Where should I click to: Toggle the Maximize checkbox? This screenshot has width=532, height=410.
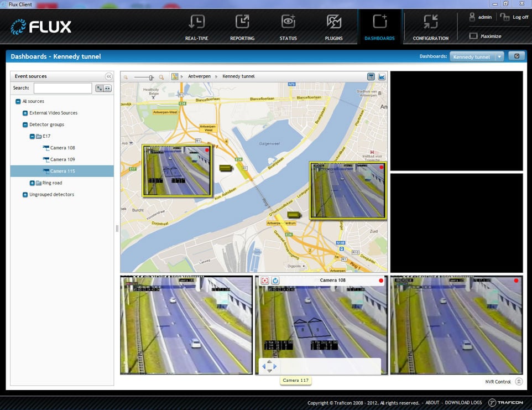point(473,37)
